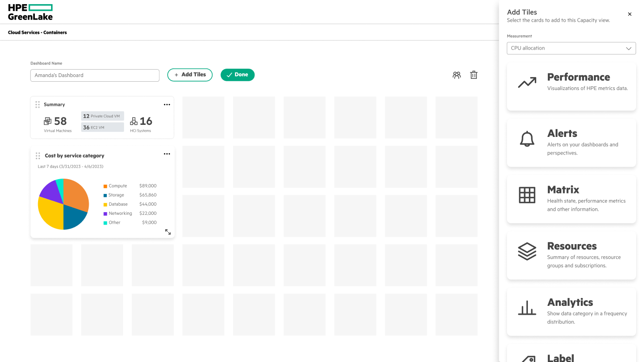Image resolution: width=644 pixels, height=362 pixels.
Task: Click the Alerts bell icon
Action: (527, 139)
